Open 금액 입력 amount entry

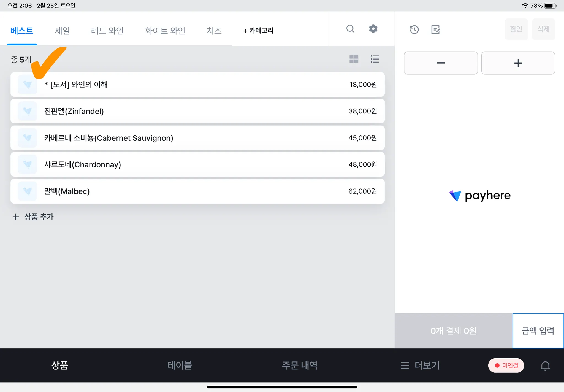[538, 331]
